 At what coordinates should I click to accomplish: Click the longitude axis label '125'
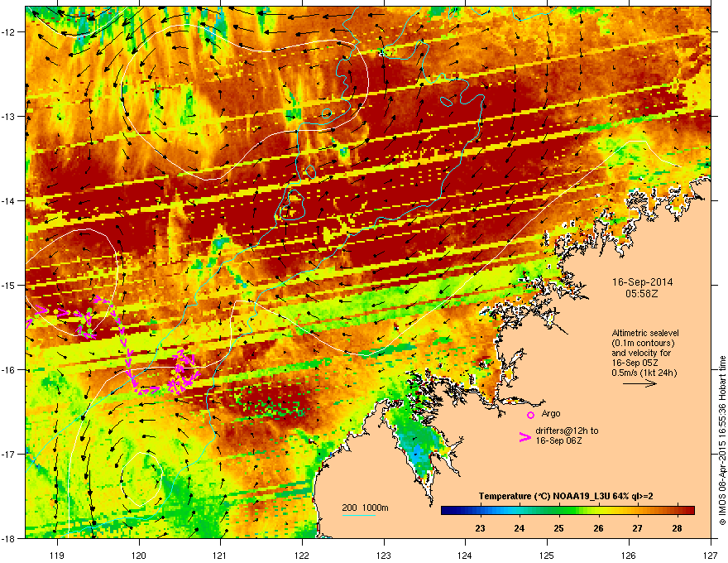547,555
